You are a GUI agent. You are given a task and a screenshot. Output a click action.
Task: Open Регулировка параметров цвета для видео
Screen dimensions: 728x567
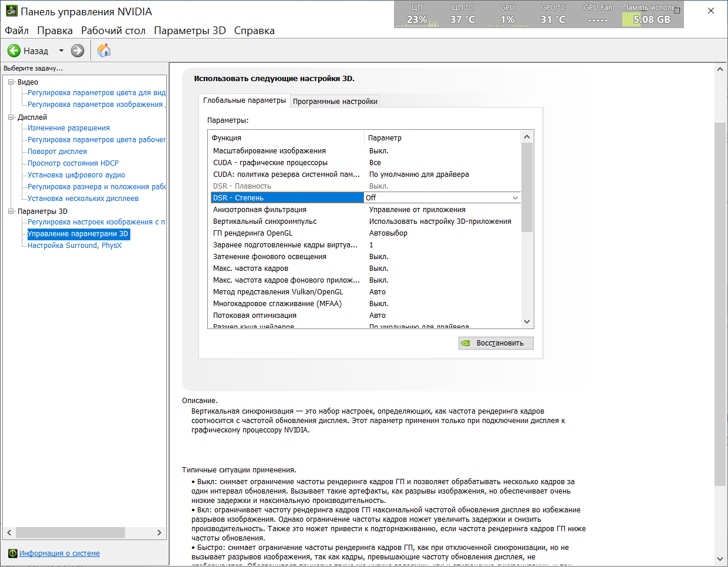tap(96, 93)
